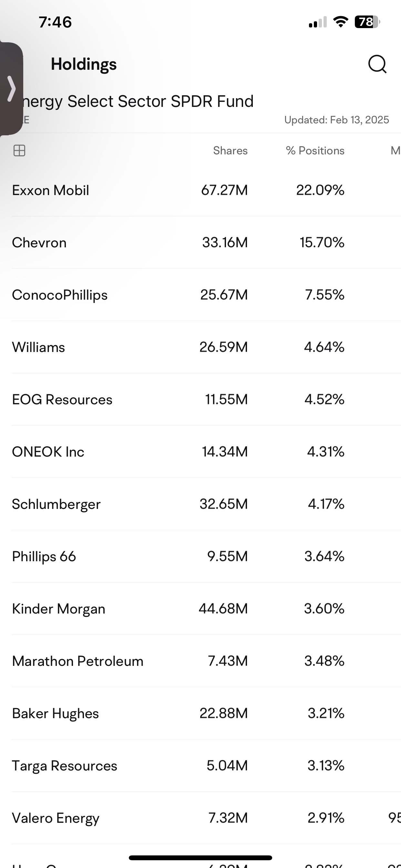Open Baker Hughes holding
This screenshot has width=401, height=868.
coord(206,713)
